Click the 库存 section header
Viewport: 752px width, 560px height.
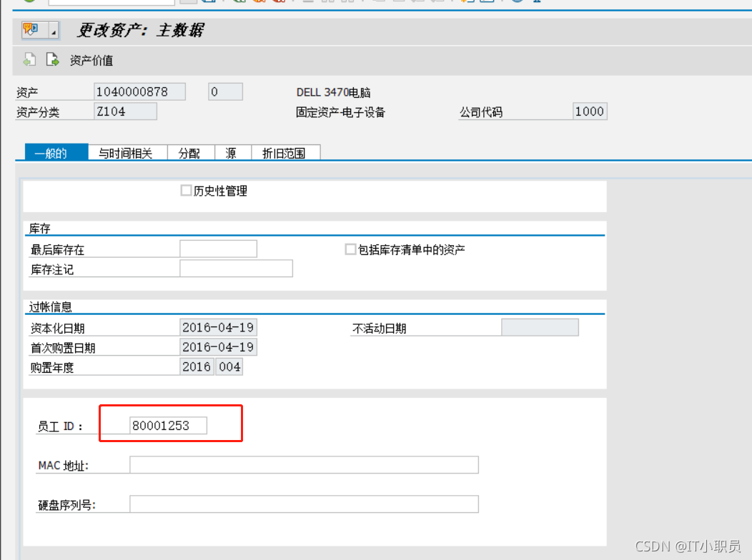click(40, 229)
